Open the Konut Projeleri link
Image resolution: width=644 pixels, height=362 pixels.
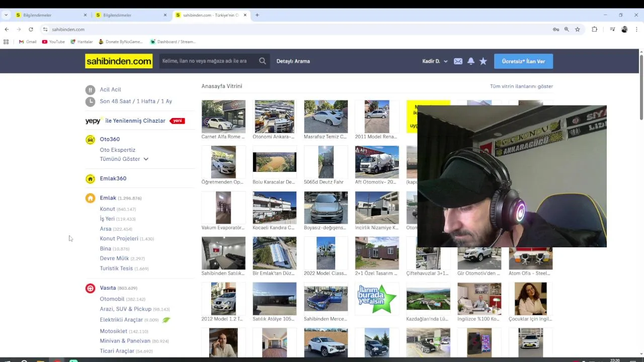tap(119, 239)
